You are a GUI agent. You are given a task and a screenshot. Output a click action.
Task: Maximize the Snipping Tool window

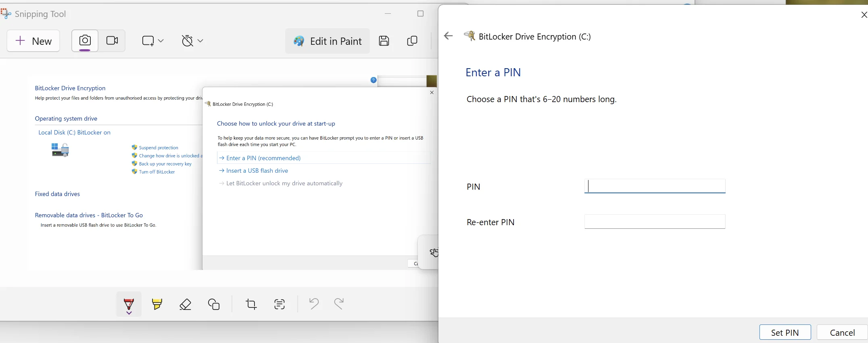(420, 14)
